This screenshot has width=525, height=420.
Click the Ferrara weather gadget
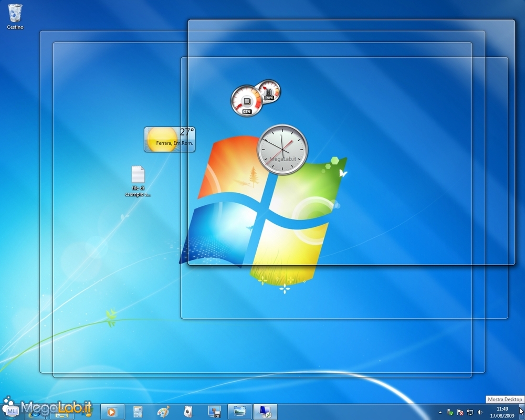point(170,139)
